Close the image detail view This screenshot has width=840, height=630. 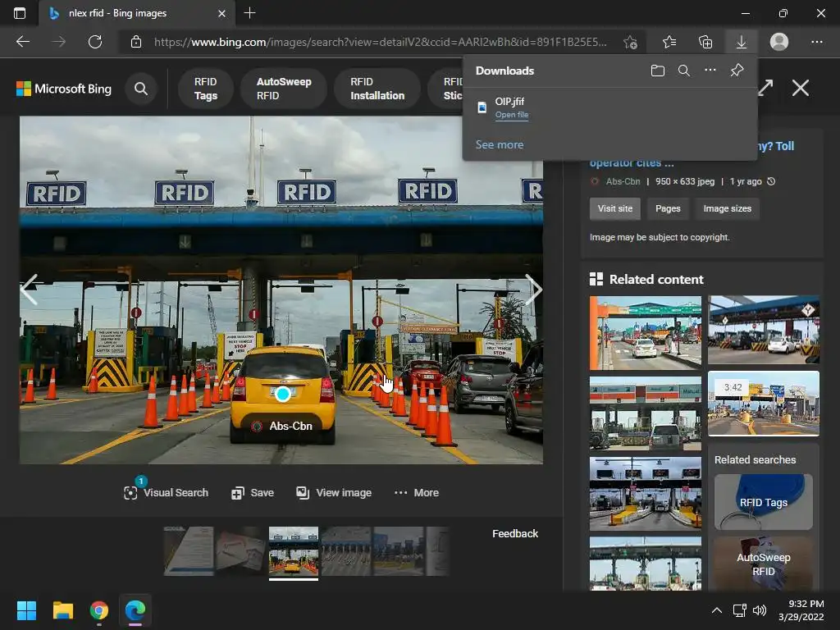(800, 88)
